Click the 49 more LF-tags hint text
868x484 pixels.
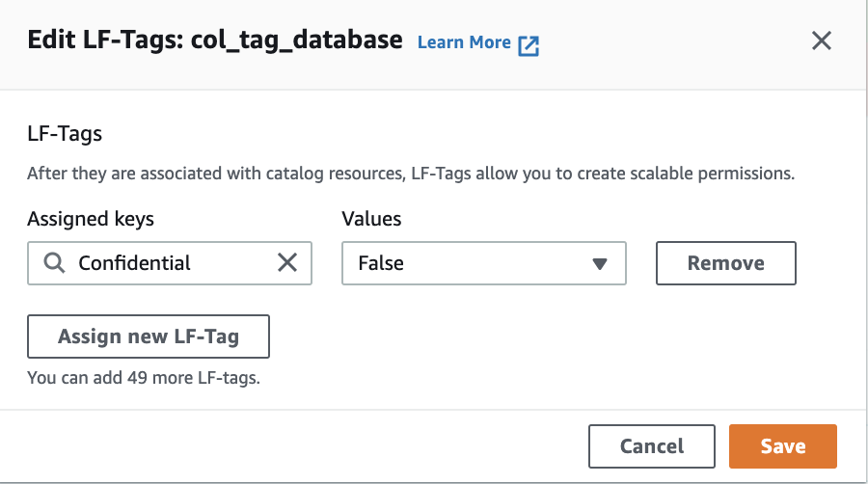click(x=144, y=378)
